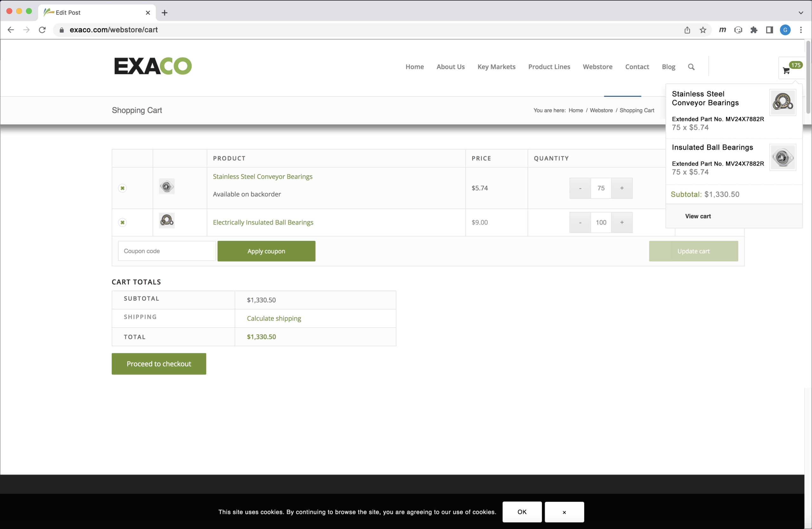Click the browser share icon

(x=687, y=30)
